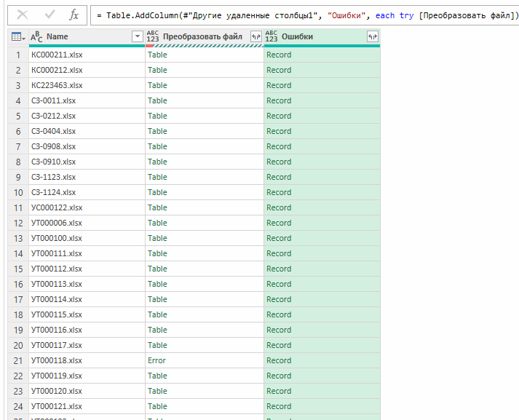
Task: Open the Table link for УТ000100.xlsx
Action: [x=157, y=238]
